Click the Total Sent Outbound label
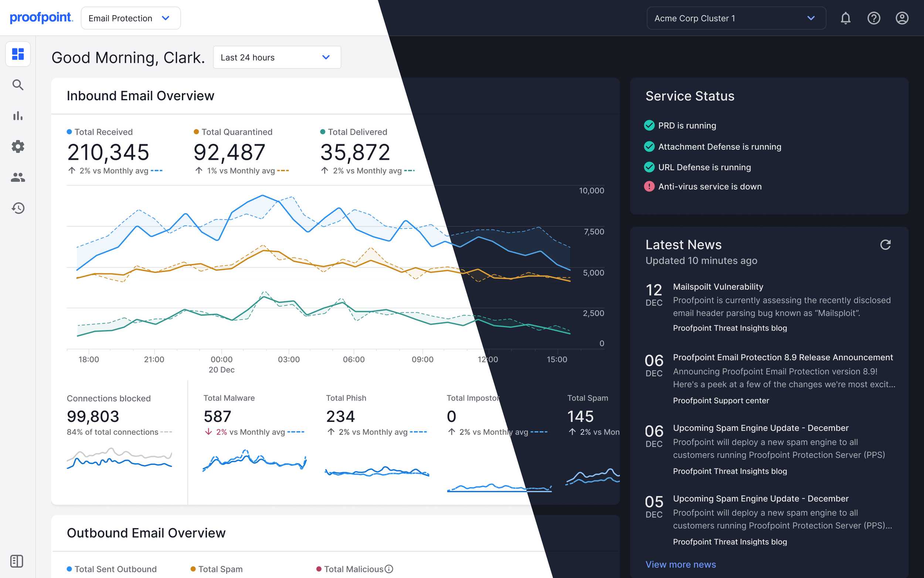The width and height of the screenshot is (924, 578). (x=115, y=569)
